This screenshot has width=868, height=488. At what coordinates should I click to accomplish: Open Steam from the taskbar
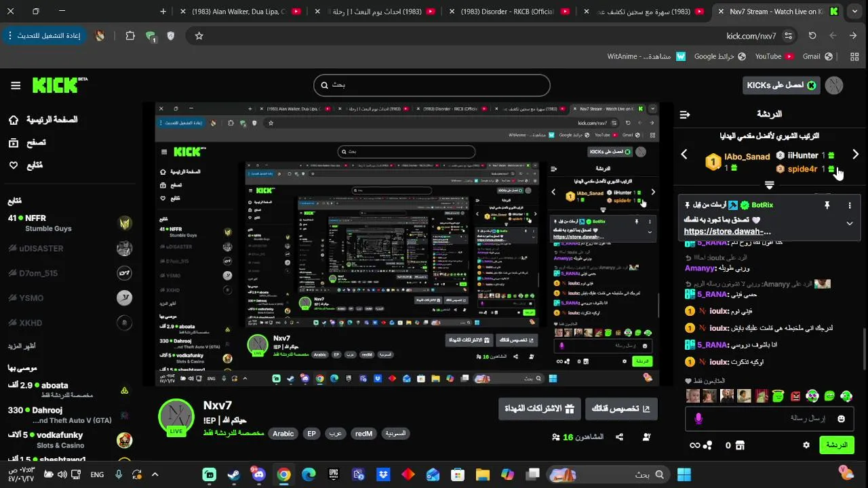(x=233, y=474)
